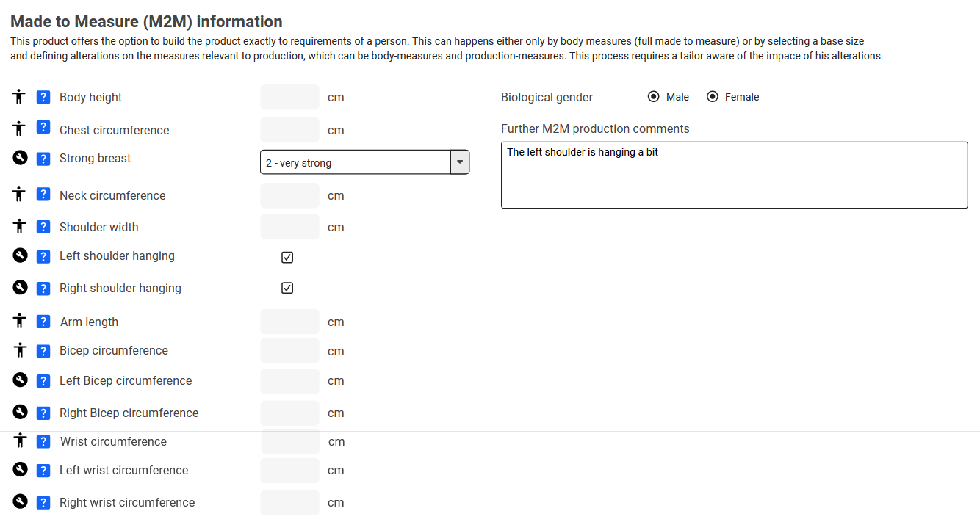Click the Left Bicep circumference field
The width and height of the screenshot is (980, 522).
pyautogui.click(x=289, y=380)
